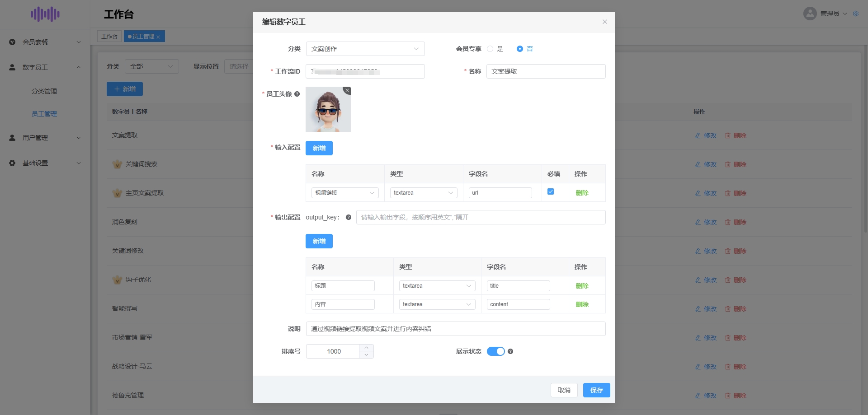Click 删除 for 德鲁克管理 row
Image resolution: width=868 pixels, height=415 pixels.
pos(736,396)
